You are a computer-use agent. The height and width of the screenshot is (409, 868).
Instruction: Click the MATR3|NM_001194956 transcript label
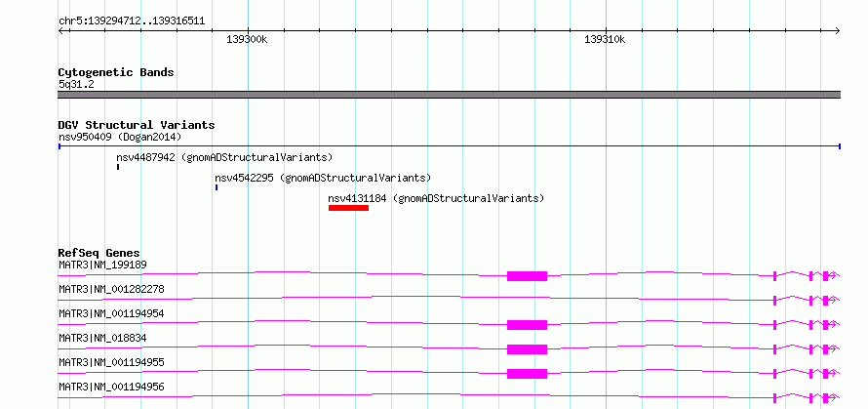(111, 387)
